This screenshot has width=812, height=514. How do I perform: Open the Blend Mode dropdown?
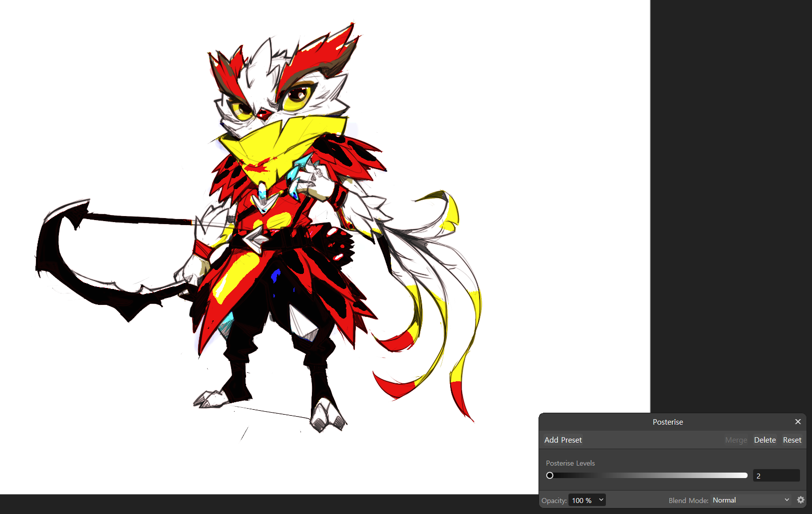coord(751,500)
